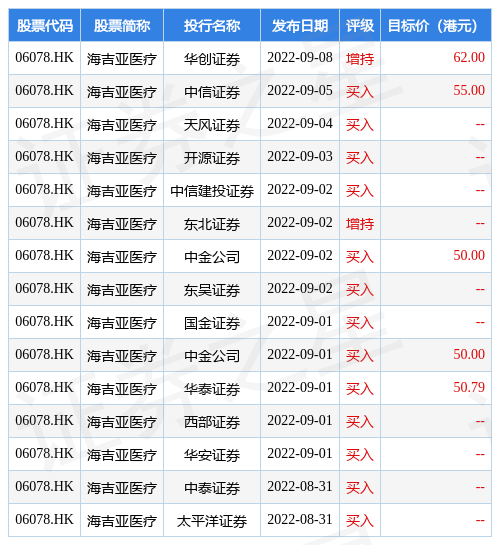Click target price 50.79
492x545 pixels.
click(469, 387)
